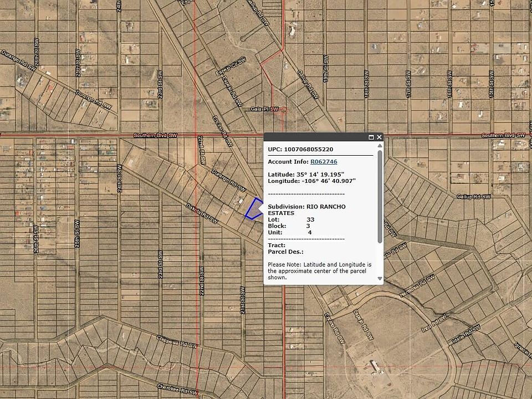
Task: Click popup scrollbar down arrow
Action: pyautogui.click(x=380, y=279)
